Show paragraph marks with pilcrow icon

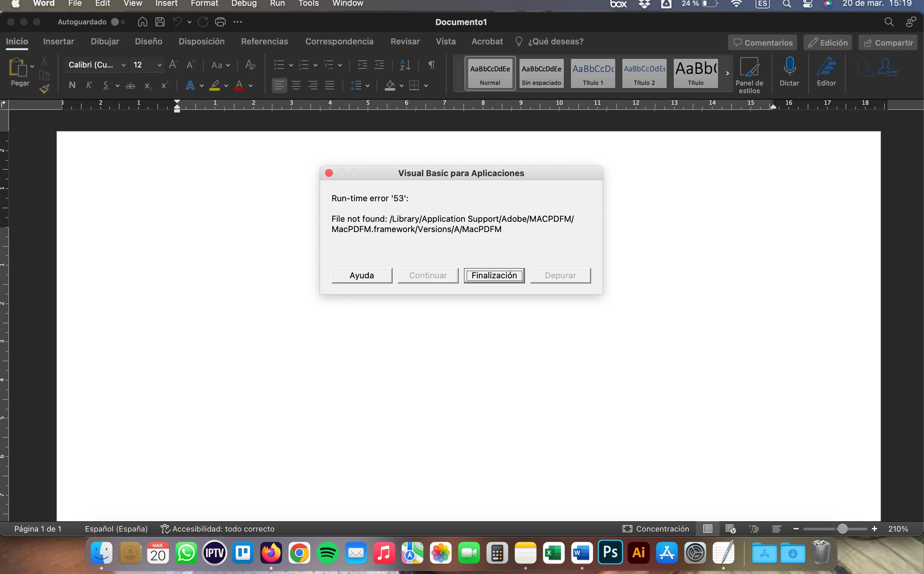431,65
